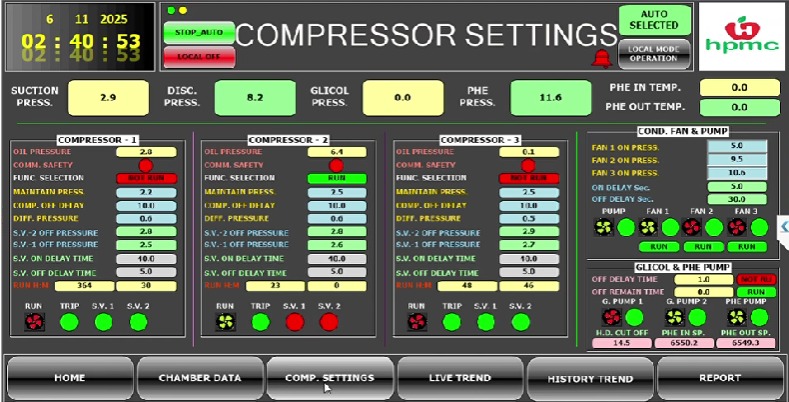
Task: Click Compressor 2 S.V. 2 red lamp
Action: [x=329, y=321]
